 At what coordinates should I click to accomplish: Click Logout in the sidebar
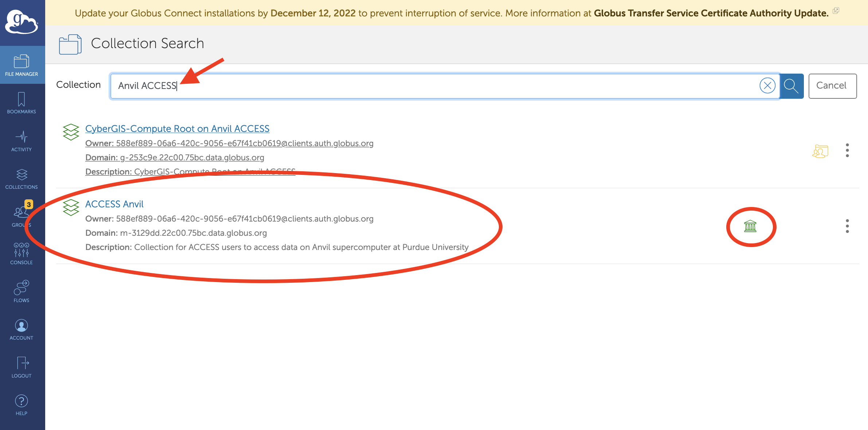point(22,367)
